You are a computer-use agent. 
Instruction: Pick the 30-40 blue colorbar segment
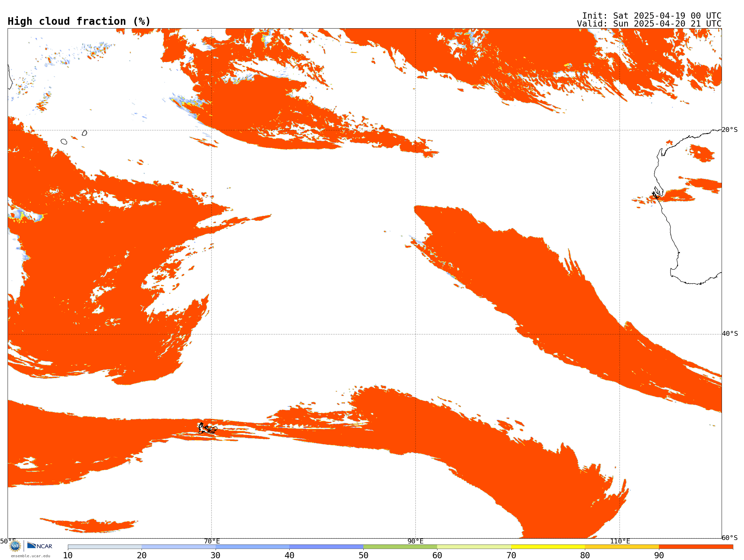tap(252, 547)
